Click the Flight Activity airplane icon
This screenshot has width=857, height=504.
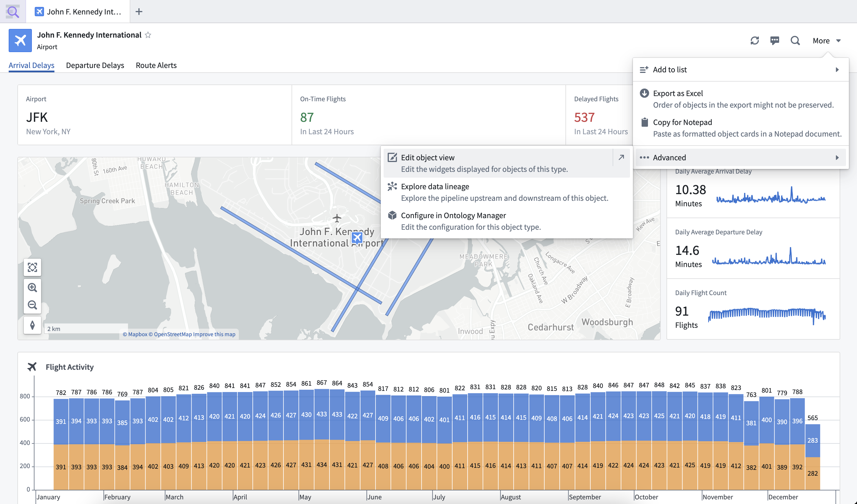pyautogui.click(x=32, y=367)
